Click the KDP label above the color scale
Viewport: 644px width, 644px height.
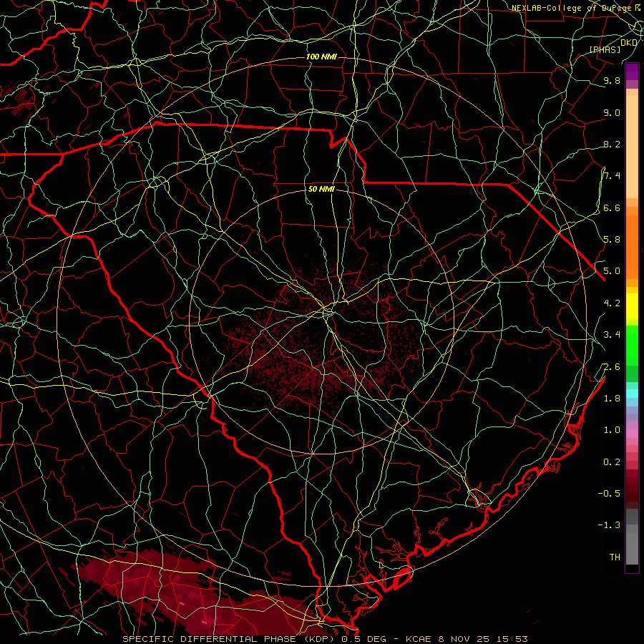(629, 43)
